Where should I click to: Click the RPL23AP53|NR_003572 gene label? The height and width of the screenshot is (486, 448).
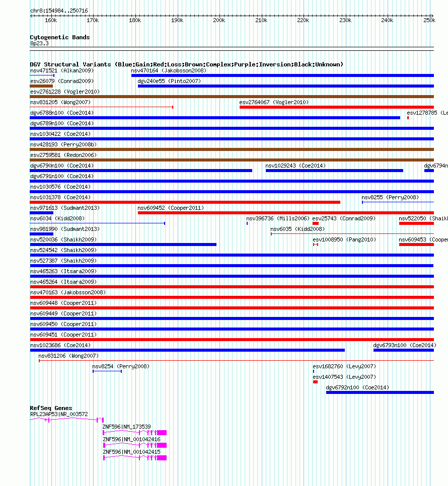59,414
